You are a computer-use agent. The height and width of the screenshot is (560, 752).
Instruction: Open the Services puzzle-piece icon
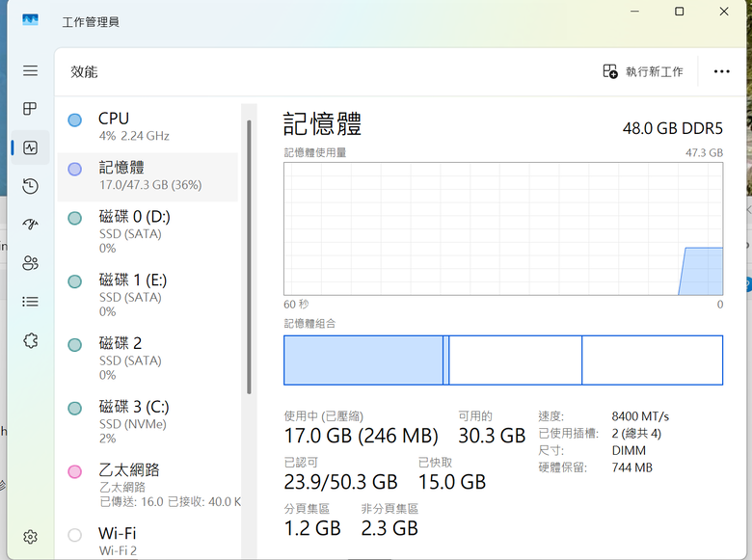[x=30, y=340]
